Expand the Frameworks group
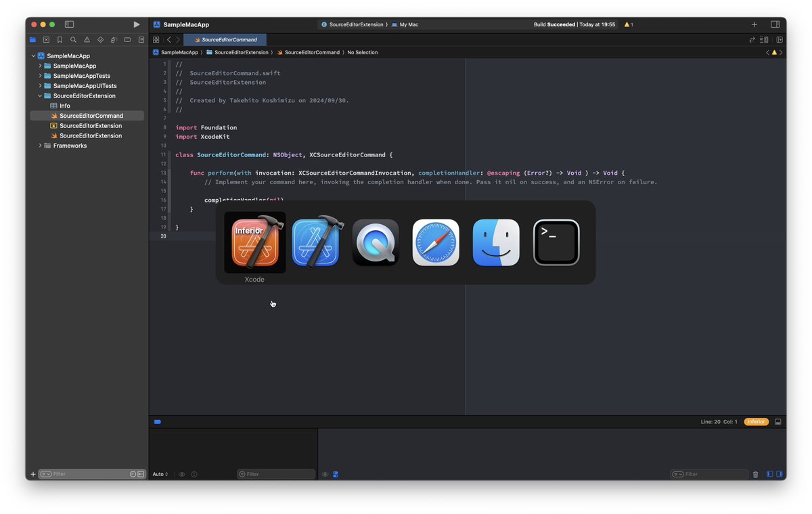The image size is (812, 514). (x=40, y=146)
